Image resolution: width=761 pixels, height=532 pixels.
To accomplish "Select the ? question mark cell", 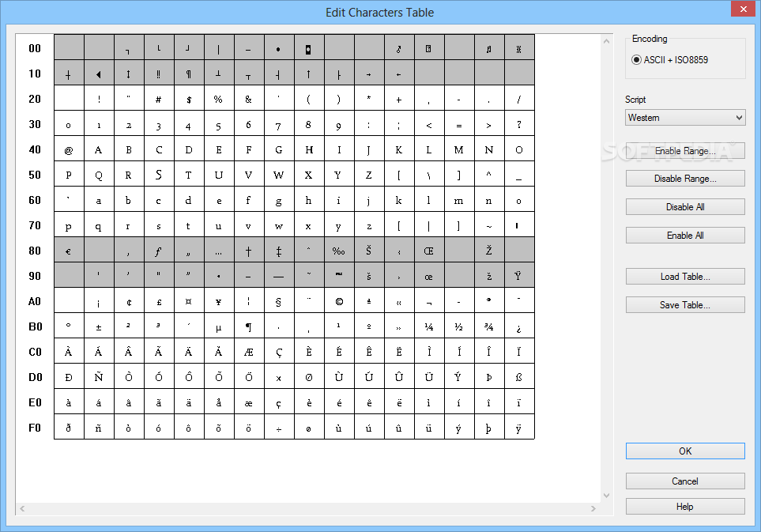I will tap(519, 125).
